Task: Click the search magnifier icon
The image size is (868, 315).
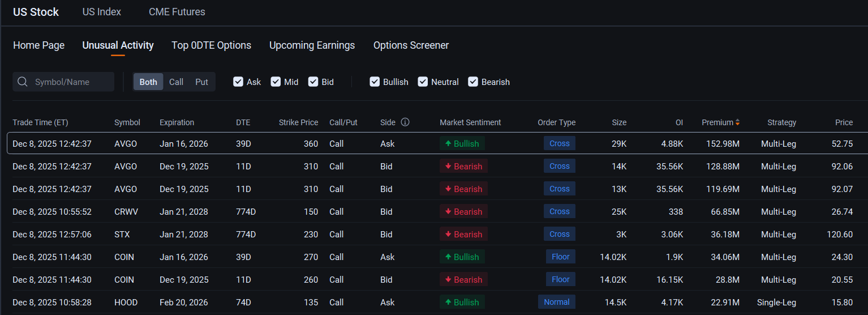Action: [x=23, y=82]
